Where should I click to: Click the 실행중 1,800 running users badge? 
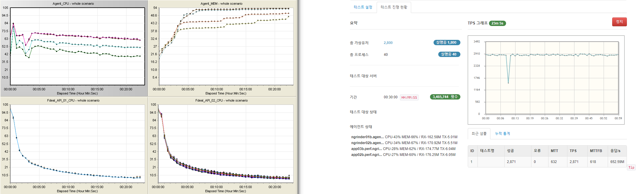click(x=447, y=43)
